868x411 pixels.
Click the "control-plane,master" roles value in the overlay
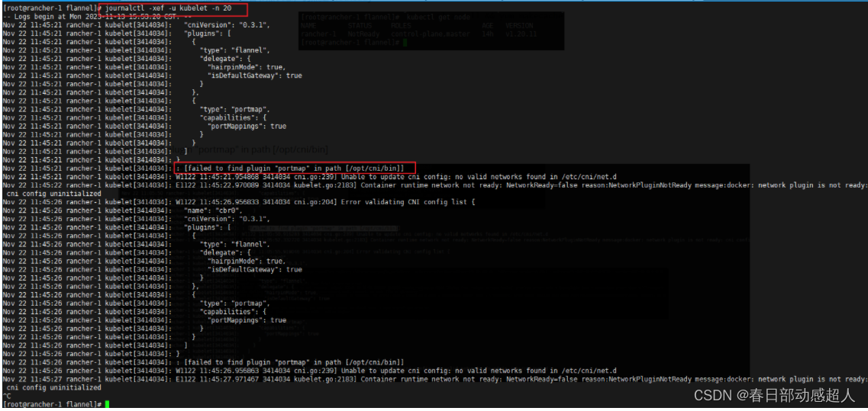[430, 34]
